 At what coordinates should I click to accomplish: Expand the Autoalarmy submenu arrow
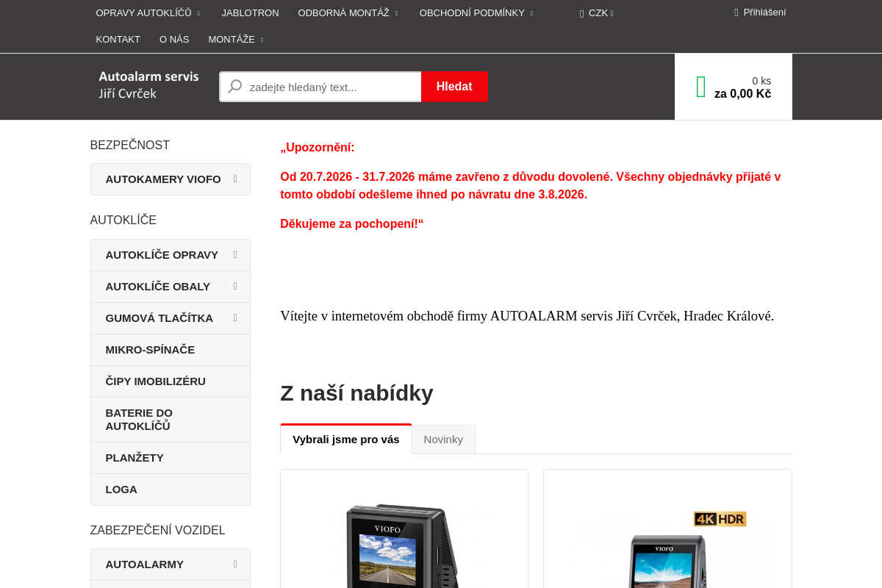pyautogui.click(x=235, y=564)
